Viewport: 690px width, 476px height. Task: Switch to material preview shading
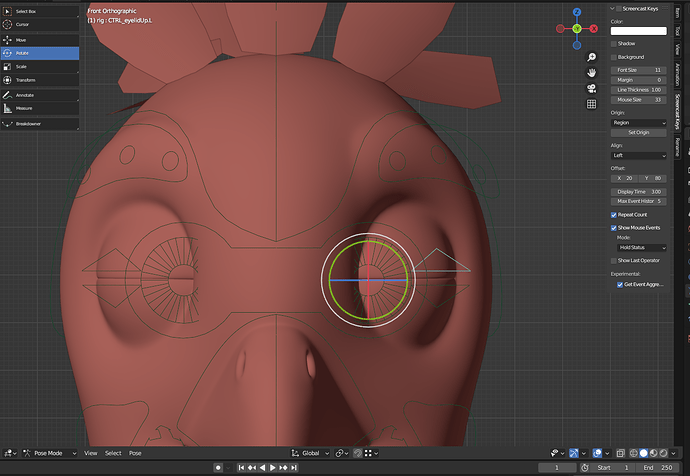(x=653, y=453)
